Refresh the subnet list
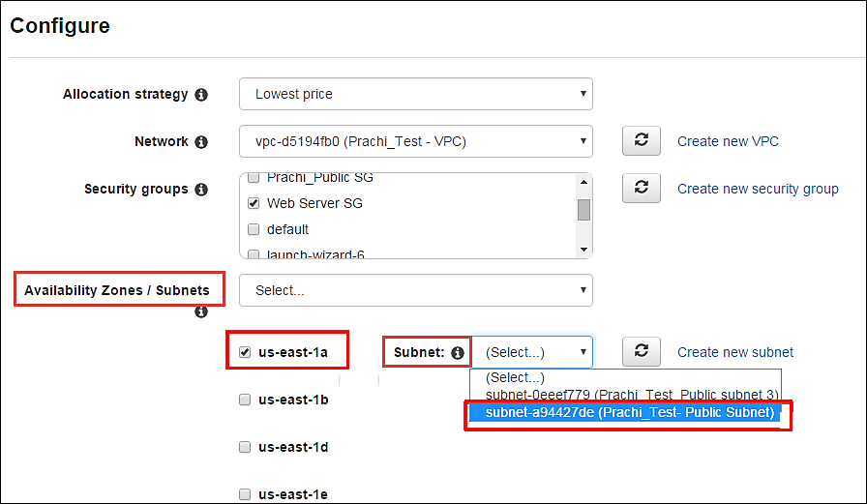The height and width of the screenshot is (504, 867). pos(641,352)
